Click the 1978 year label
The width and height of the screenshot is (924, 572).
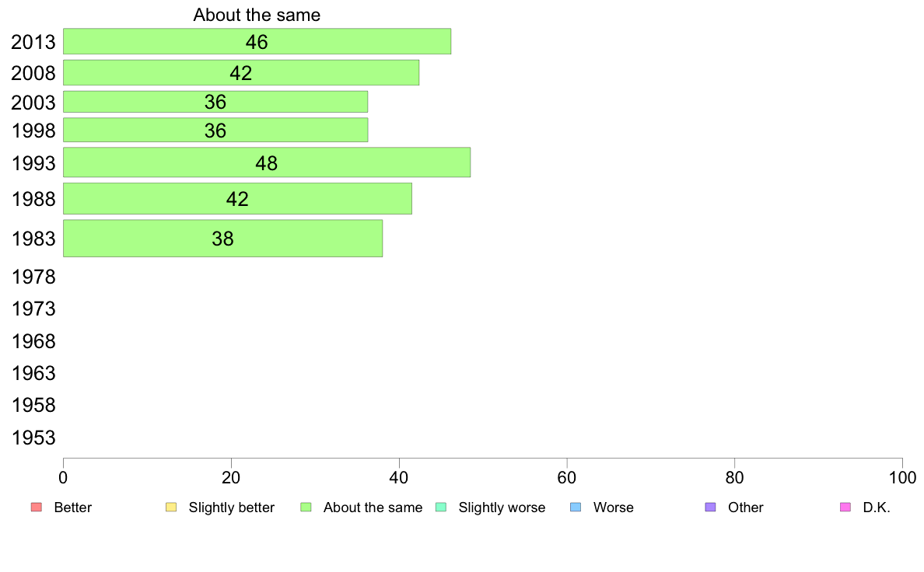coord(33,277)
